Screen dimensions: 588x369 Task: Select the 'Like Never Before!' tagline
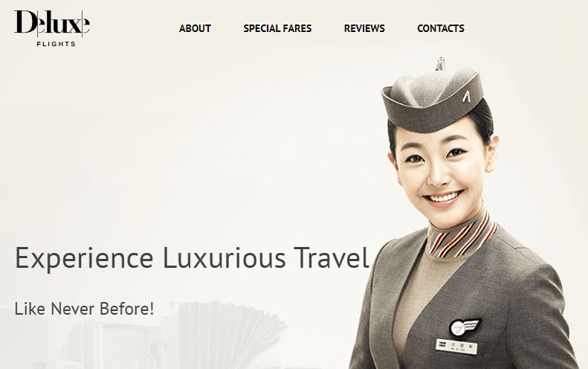pos(85,309)
